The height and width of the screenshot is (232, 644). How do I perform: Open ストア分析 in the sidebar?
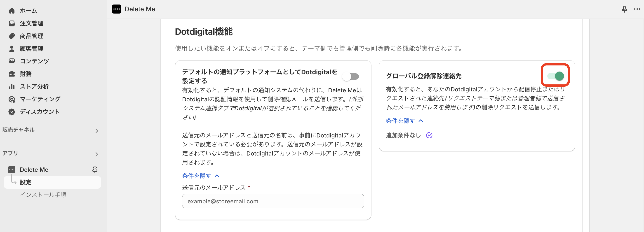35,86
